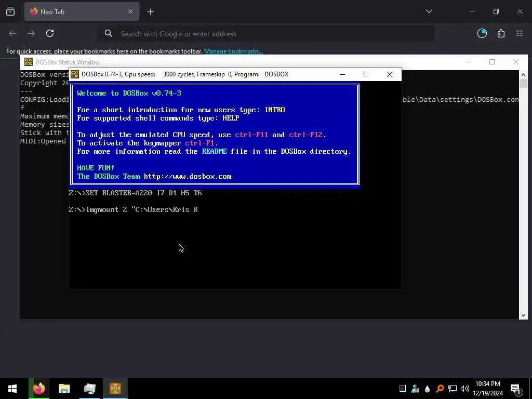Click the imgmount command line text
The image size is (532, 399).
(x=133, y=210)
